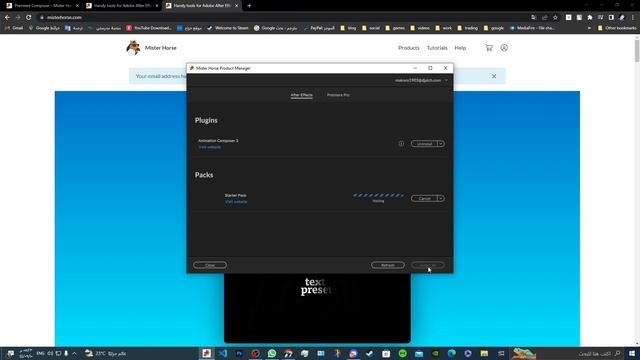640x360 pixels.
Task: Open Help menu on Mister Horse site
Action: pyautogui.click(x=460, y=48)
